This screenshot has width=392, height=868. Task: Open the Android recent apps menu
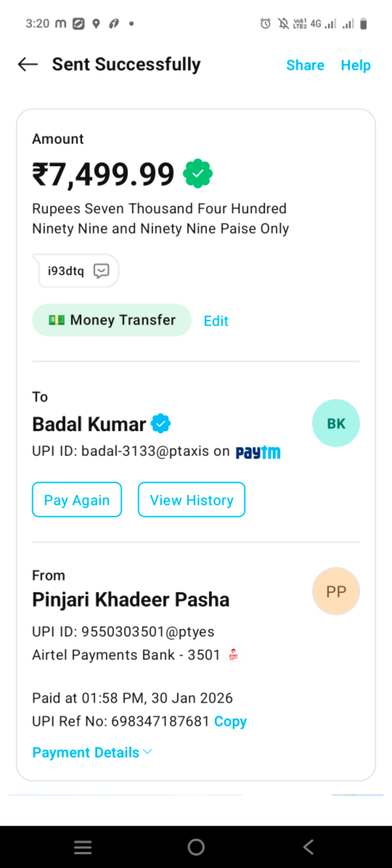pos(83,847)
